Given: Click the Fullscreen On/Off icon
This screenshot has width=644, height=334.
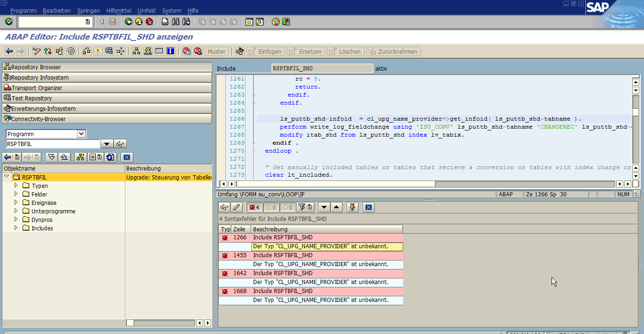Looking at the screenshot, I should click(159, 51).
